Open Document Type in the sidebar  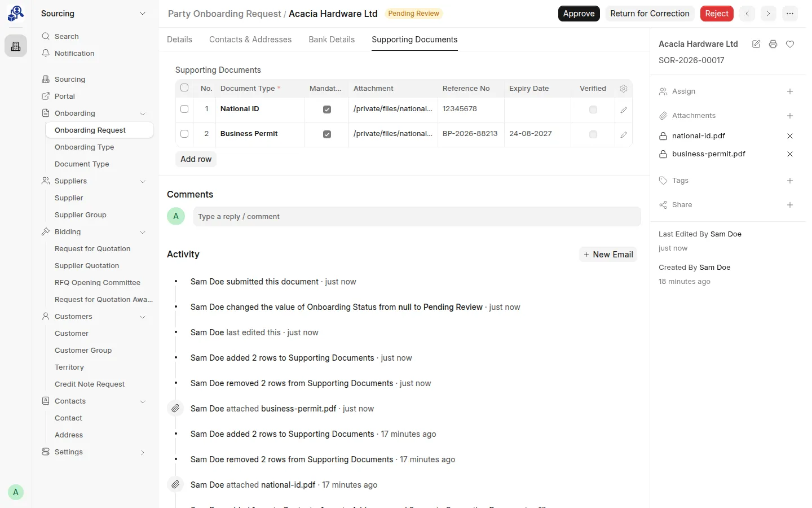click(82, 164)
